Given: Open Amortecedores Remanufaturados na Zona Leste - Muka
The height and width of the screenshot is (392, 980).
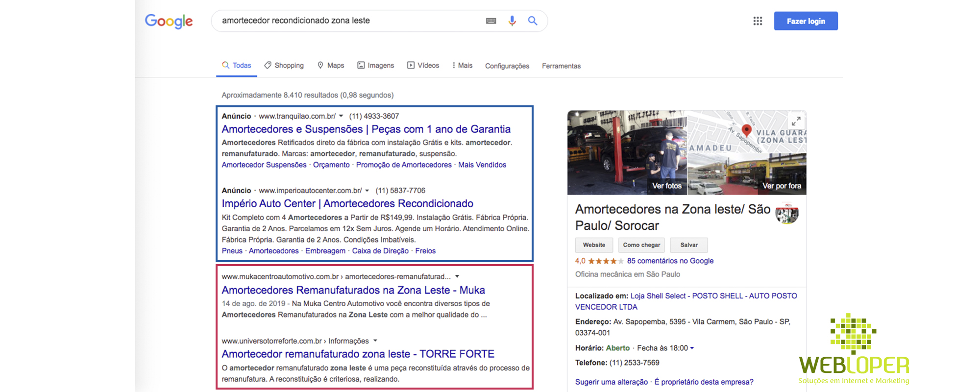Looking at the screenshot, I should [x=353, y=290].
